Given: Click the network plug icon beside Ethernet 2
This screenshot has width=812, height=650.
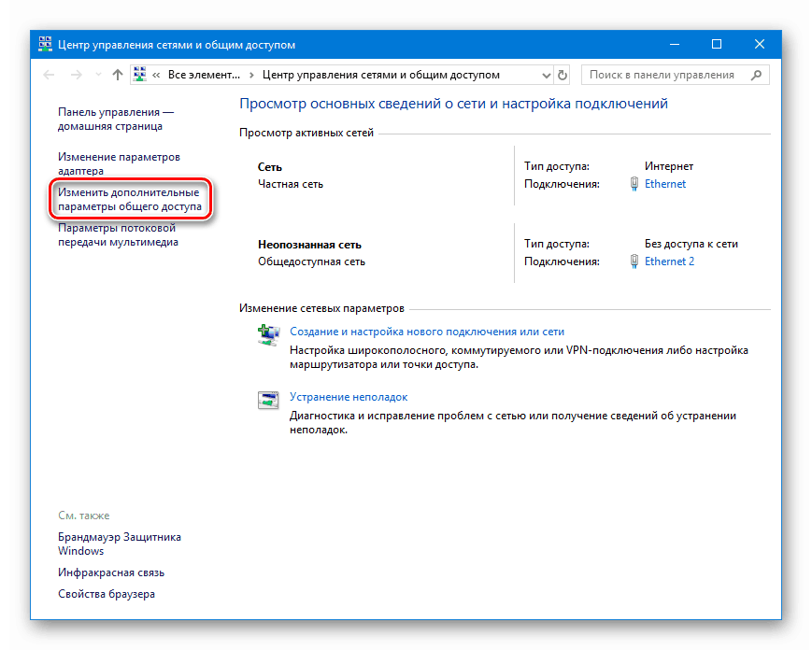Looking at the screenshot, I should (x=634, y=261).
